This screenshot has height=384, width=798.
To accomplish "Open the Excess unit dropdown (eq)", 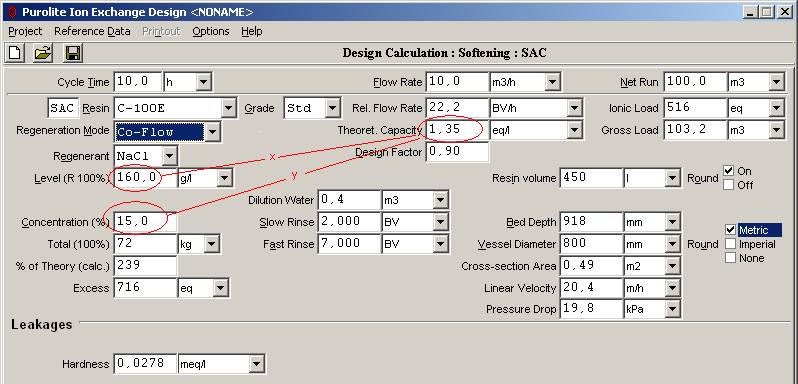I will click(x=220, y=288).
